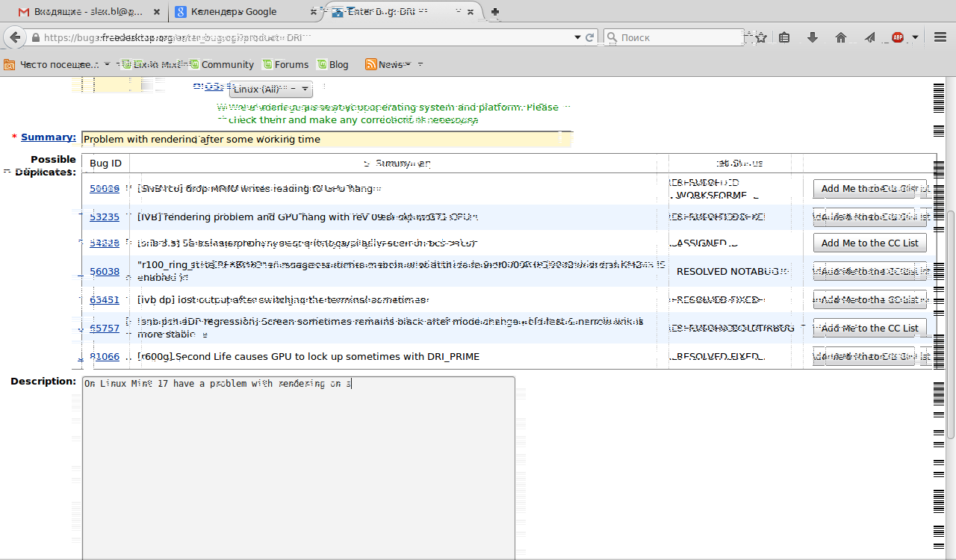Click the Adblock Plus ABP icon

(898, 37)
